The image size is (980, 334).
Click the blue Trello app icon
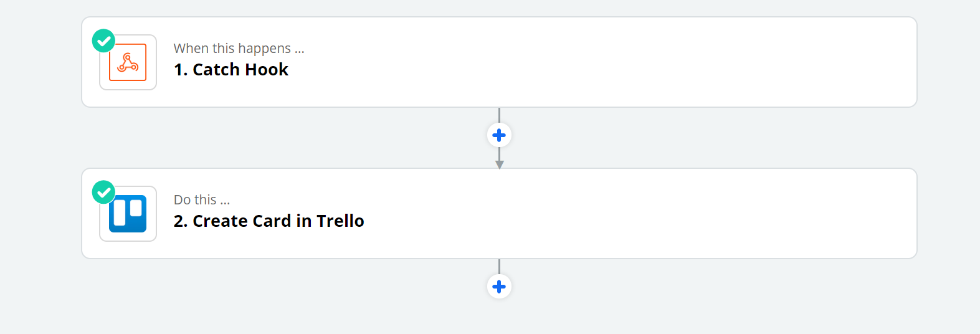[x=128, y=214]
